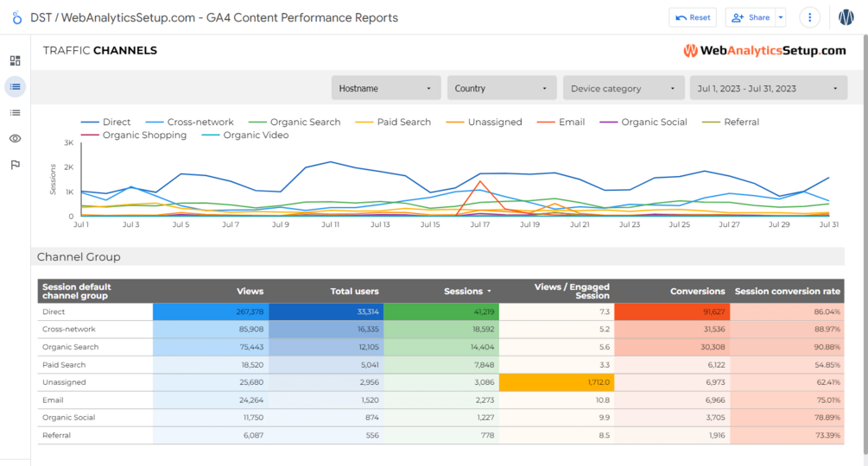Open the three-dot more options menu

click(x=809, y=17)
